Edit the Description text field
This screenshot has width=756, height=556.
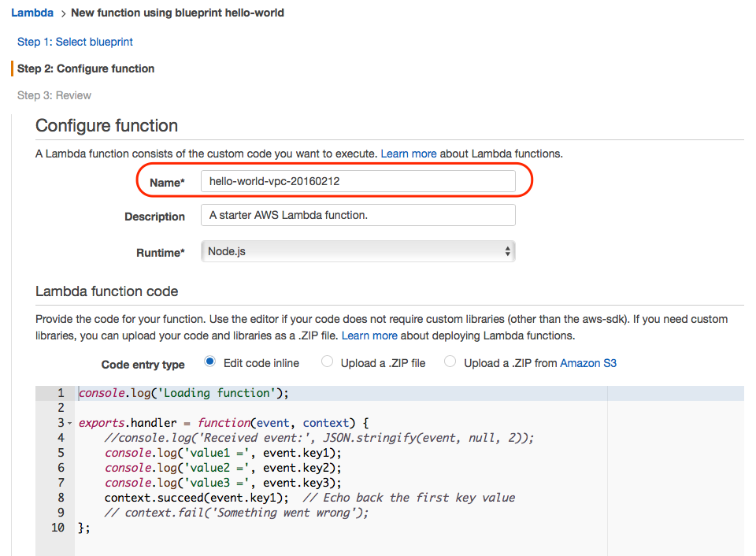click(x=358, y=215)
